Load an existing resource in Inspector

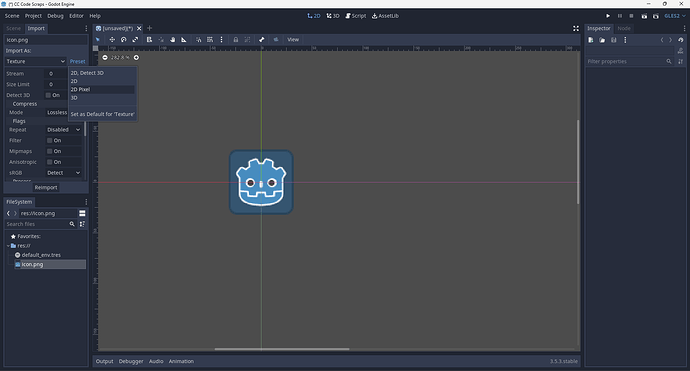[x=602, y=40]
